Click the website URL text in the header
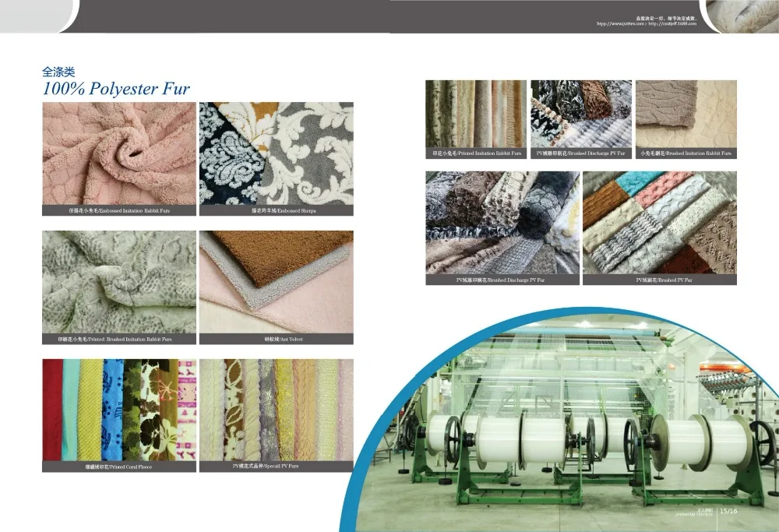This screenshot has width=779, height=532. coord(647,23)
